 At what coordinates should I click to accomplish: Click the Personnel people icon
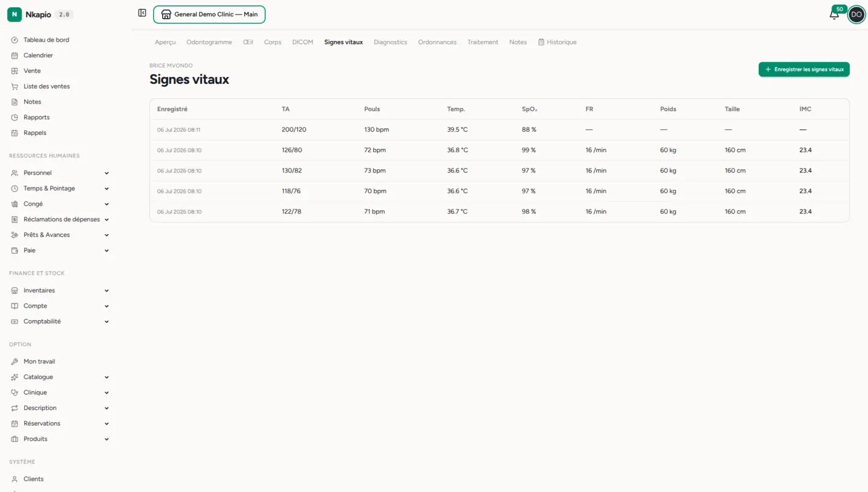(x=14, y=173)
